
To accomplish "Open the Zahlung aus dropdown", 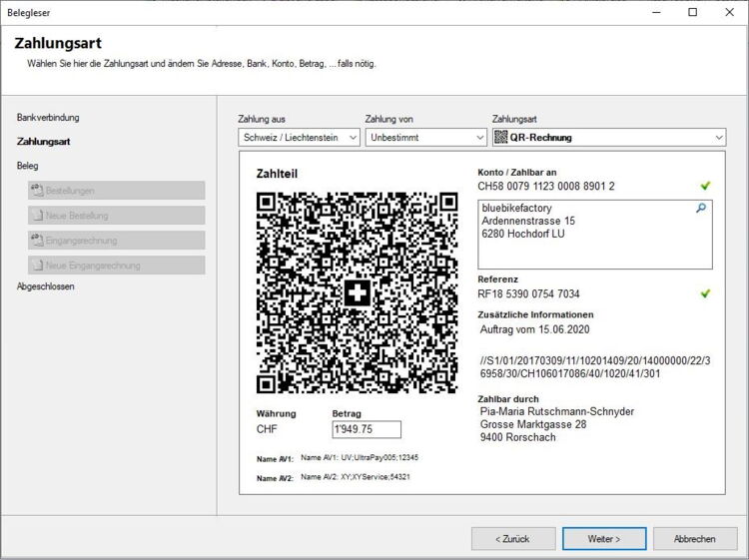I will [x=299, y=138].
